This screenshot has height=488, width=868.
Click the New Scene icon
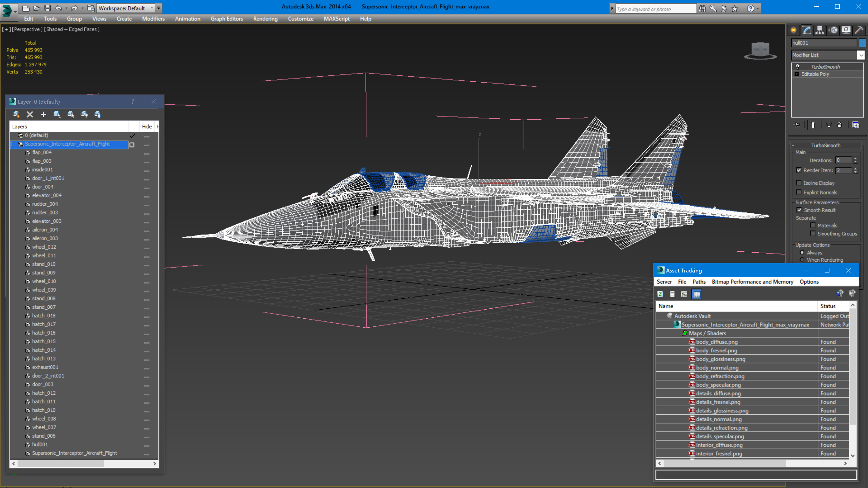tap(26, 8)
